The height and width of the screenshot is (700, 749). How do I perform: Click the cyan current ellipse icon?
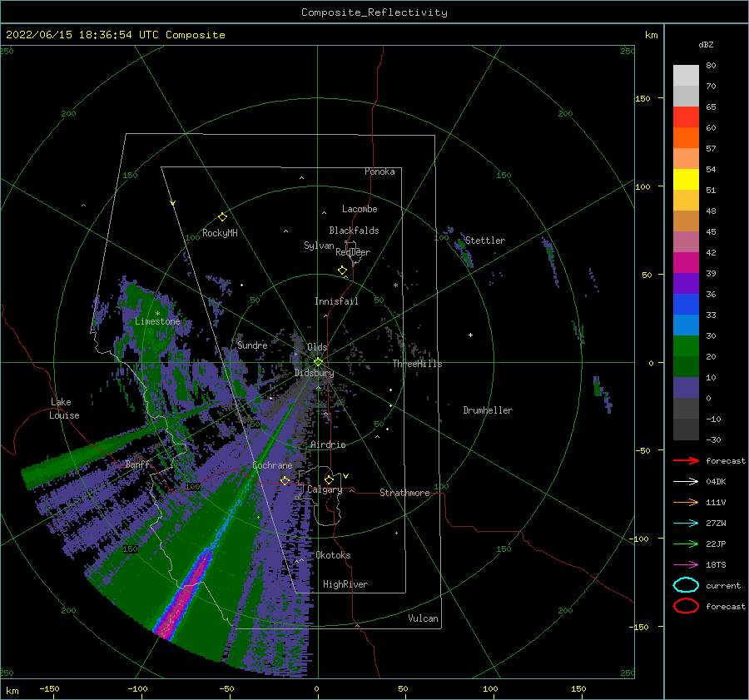pos(686,585)
